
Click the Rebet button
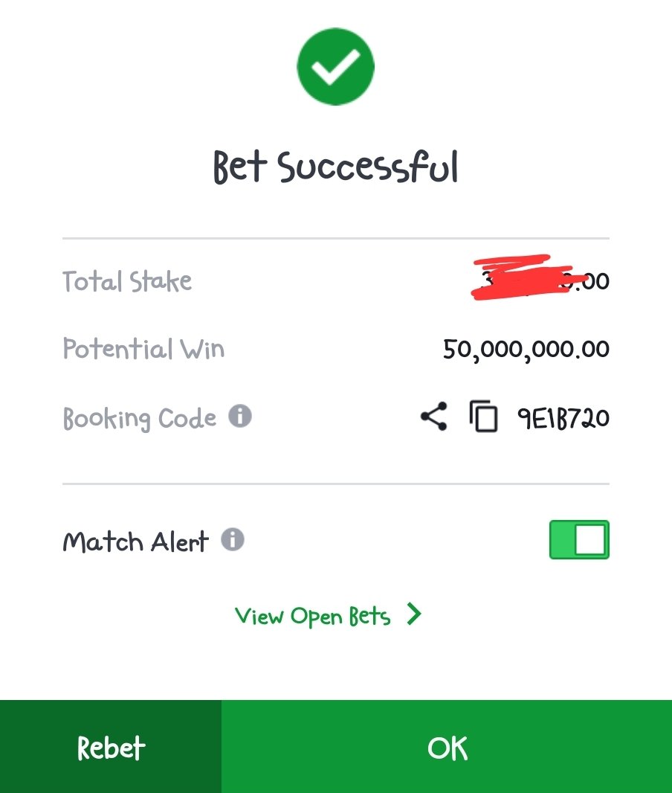(x=111, y=746)
